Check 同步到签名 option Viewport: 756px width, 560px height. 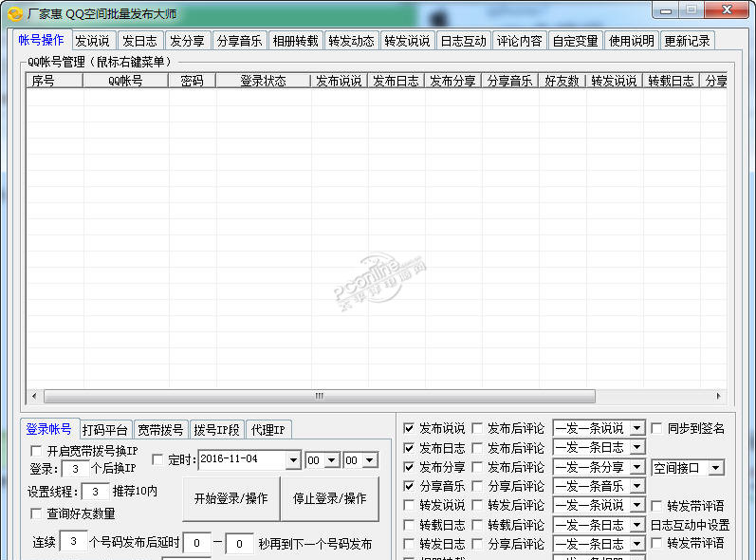pos(656,428)
